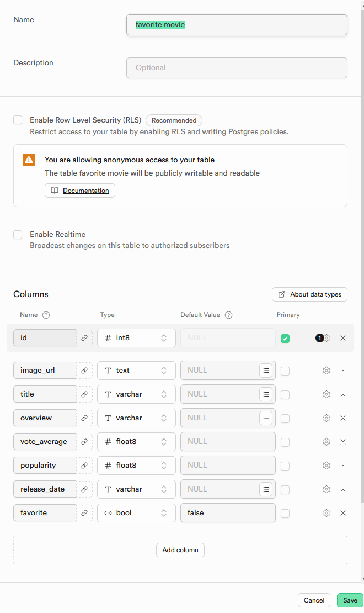The height and width of the screenshot is (613, 364).
Task: Click the favorite default value field
Action: 228,513
